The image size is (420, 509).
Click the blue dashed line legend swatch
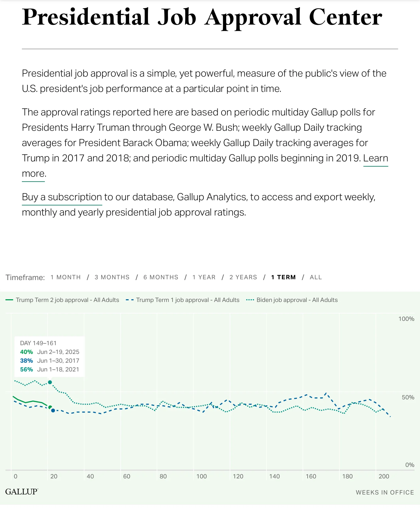coord(130,300)
